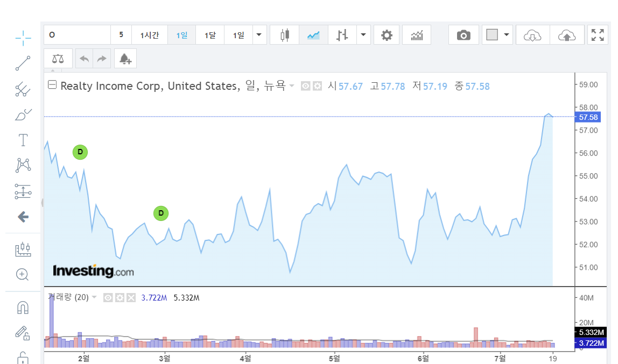The height and width of the screenshot is (364, 618).
Task: Switch to area chart style
Action: coord(313,35)
